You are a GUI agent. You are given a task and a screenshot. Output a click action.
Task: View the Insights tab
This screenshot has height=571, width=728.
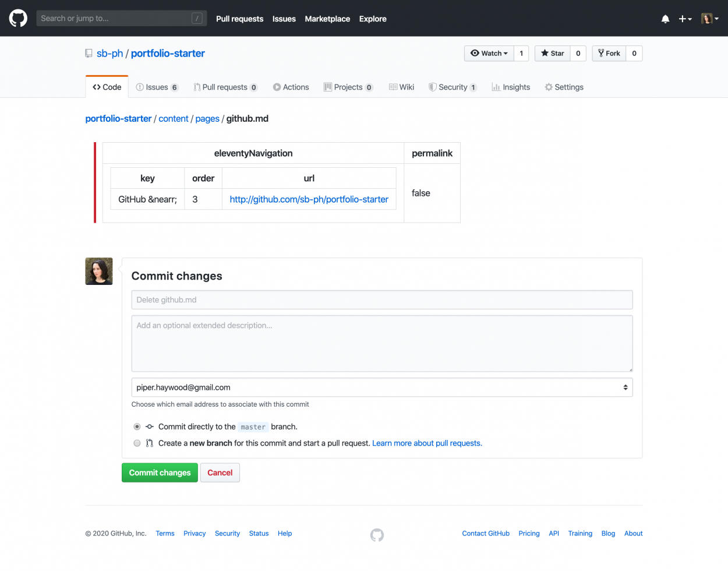[x=511, y=87]
